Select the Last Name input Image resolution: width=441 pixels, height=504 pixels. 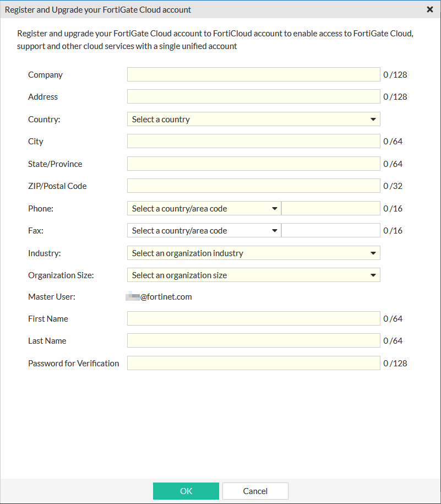coord(253,340)
